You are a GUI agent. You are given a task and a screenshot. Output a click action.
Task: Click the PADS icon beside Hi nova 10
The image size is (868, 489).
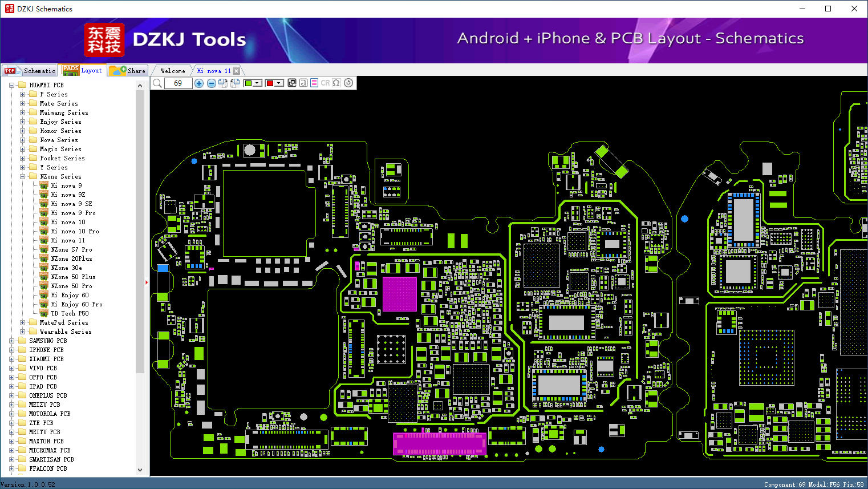coord(44,222)
